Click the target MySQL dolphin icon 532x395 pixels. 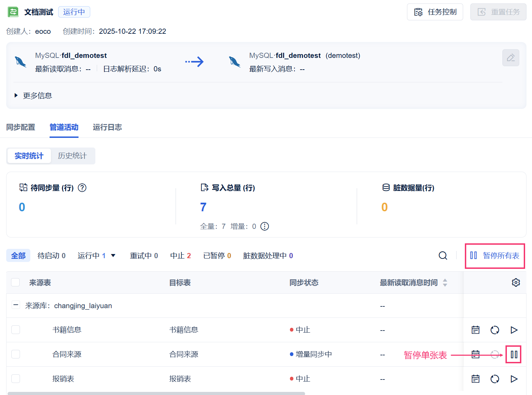[x=235, y=62]
